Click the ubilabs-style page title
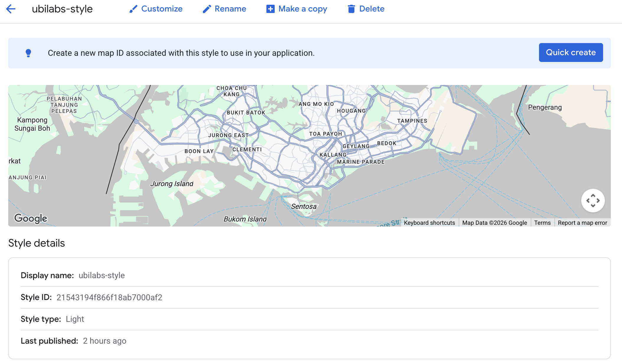This screenshot has width=622, height=364. pos(62,9)
